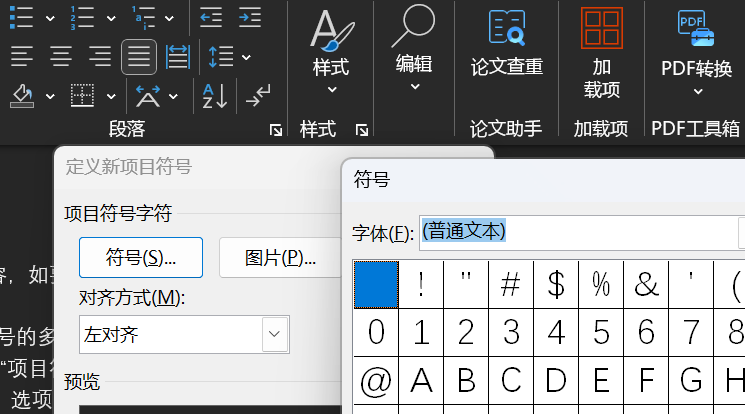
Task: Apply paragraph shading fill
Action: pos(22,96)
